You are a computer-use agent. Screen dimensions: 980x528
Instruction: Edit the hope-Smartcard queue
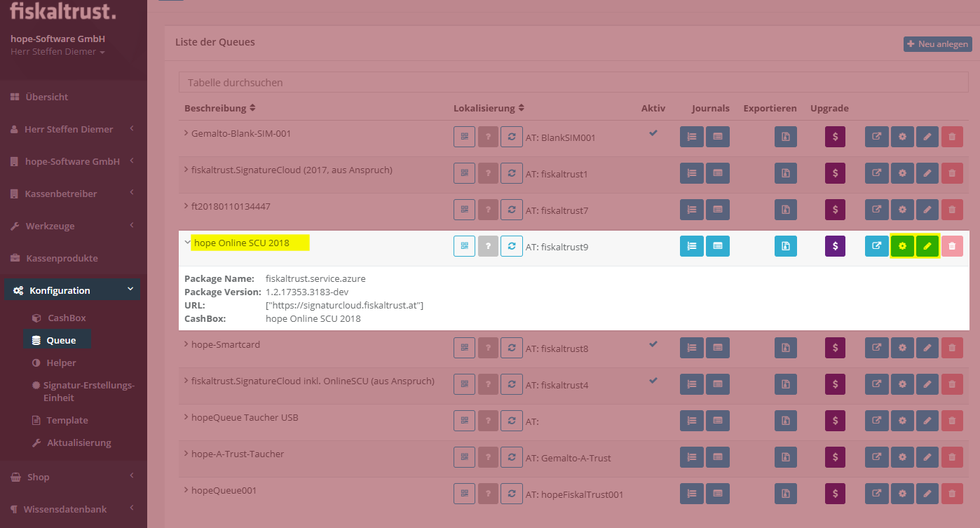pos(927,348)
